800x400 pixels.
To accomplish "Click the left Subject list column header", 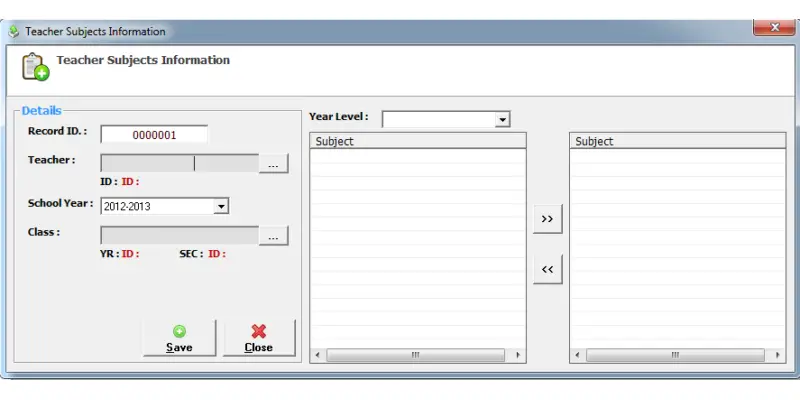I will pos(418,141).
